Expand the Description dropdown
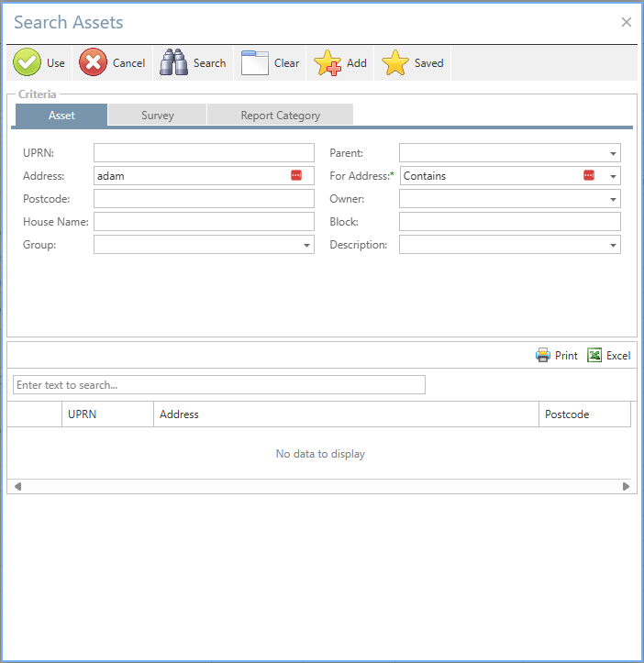This screenshot has height=663, width=644. [613, 245]
